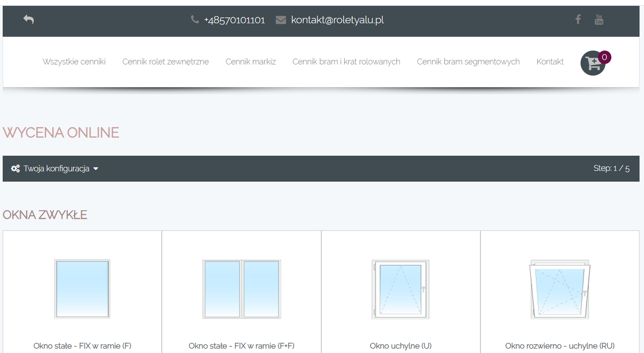The image size is (644, 353).
Task: Open the YouTube channel icon
Action: pyautogui.click(x=599, y=20)
